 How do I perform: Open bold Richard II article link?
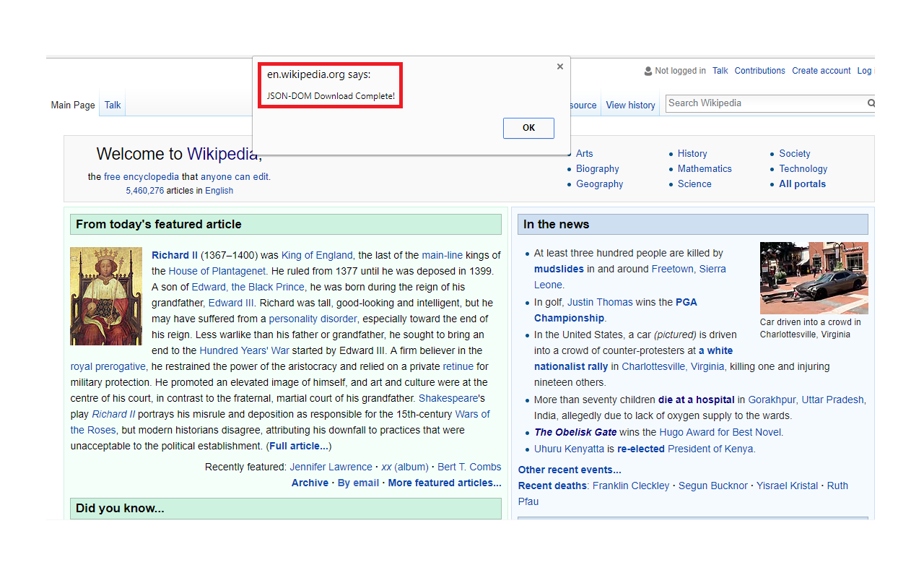175,255
